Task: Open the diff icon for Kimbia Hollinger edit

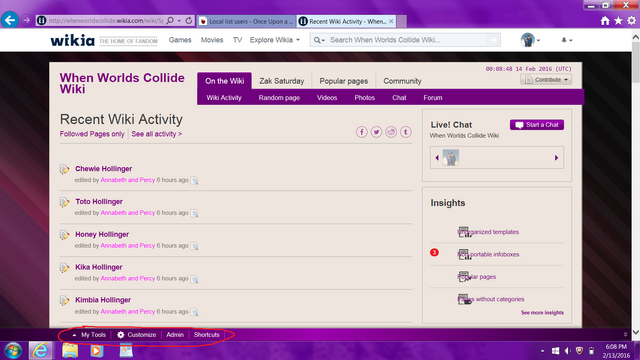Action: click(194, 312)
